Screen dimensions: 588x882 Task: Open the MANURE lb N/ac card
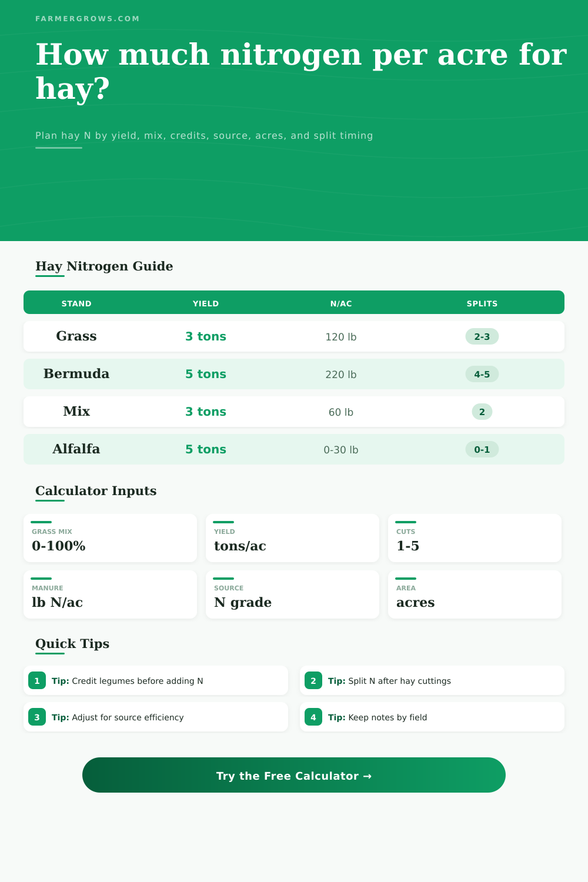pos(110,594)
